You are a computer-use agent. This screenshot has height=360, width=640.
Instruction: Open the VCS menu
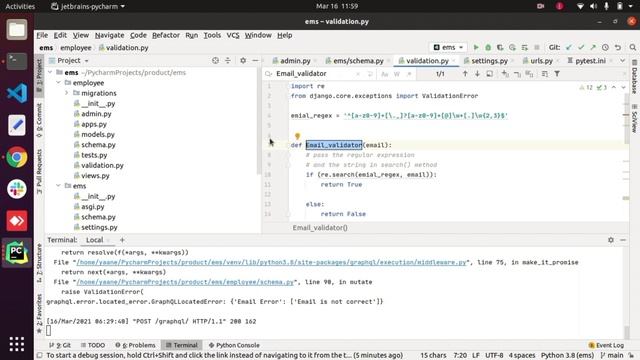[233, 35]
